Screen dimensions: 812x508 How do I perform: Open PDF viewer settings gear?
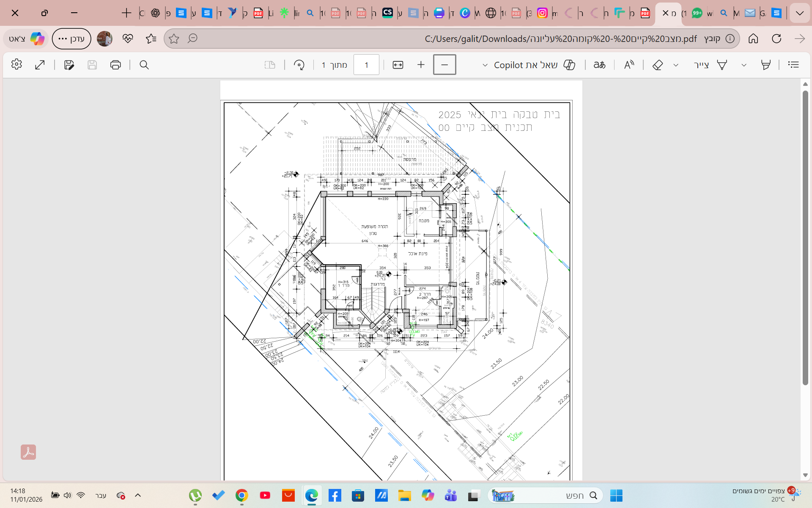click(x=16, y=65)
